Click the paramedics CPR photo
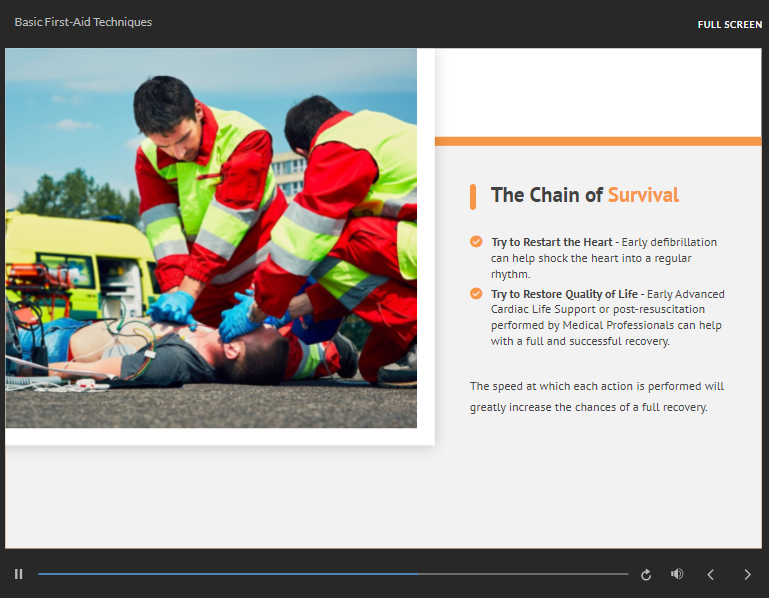 tap(211, 238)
